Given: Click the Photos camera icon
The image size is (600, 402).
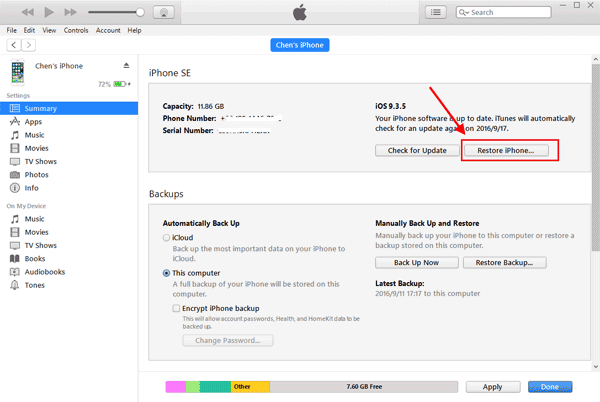Looking at the screenshot, I should tap(15, 175).
